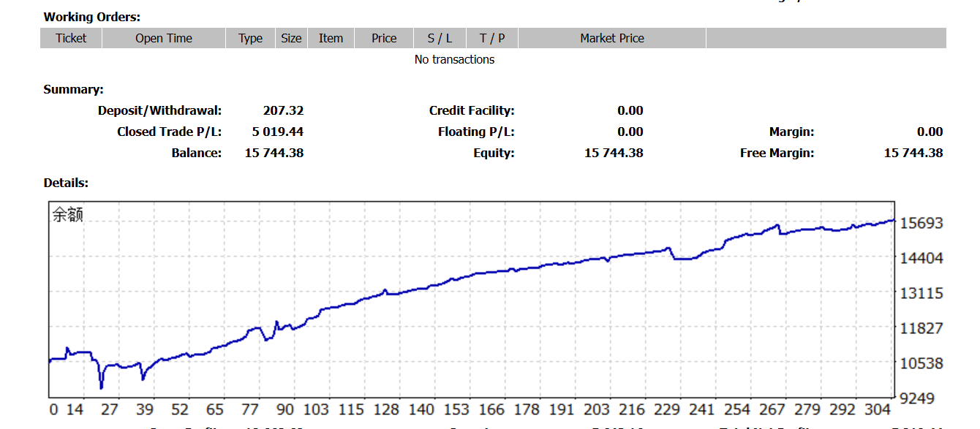Viewport: 980px width, 429px height.
Task: Click the 'Details:' heading
Action: (66, 183)
